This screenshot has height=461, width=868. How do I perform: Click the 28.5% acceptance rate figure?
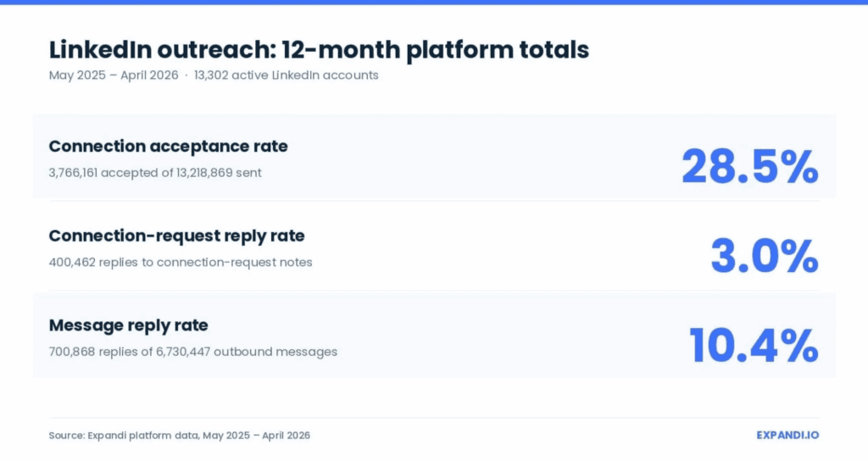(749, 166)
